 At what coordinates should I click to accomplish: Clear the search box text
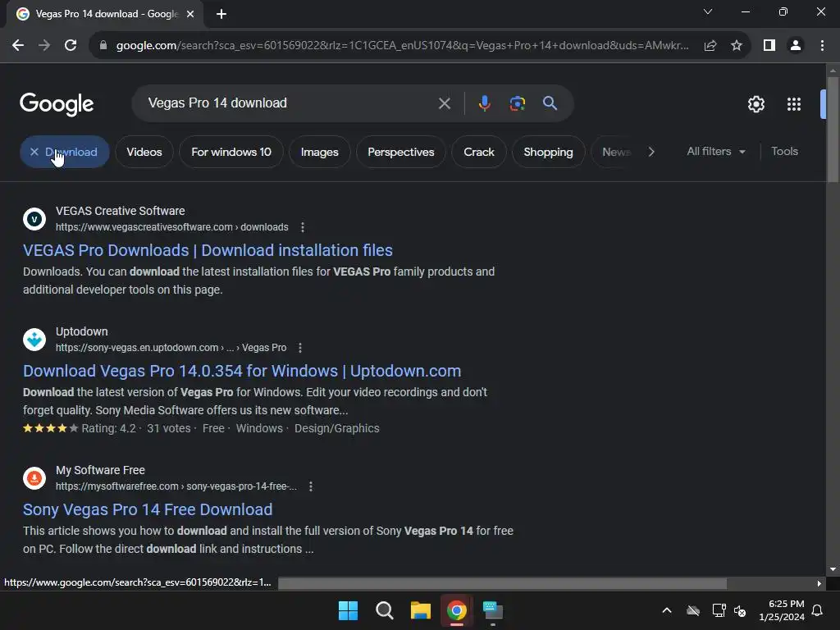coord(444,103)
